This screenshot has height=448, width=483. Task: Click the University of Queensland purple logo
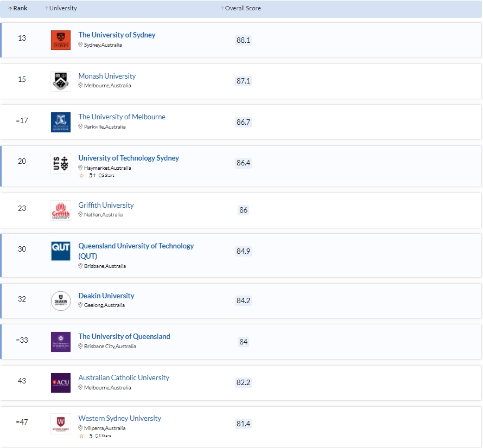click(60, 342)
